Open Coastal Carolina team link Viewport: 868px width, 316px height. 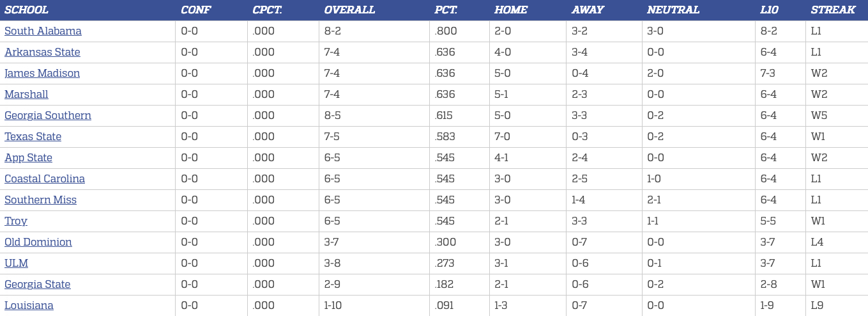pyautogui.click(x=45, y=179)
